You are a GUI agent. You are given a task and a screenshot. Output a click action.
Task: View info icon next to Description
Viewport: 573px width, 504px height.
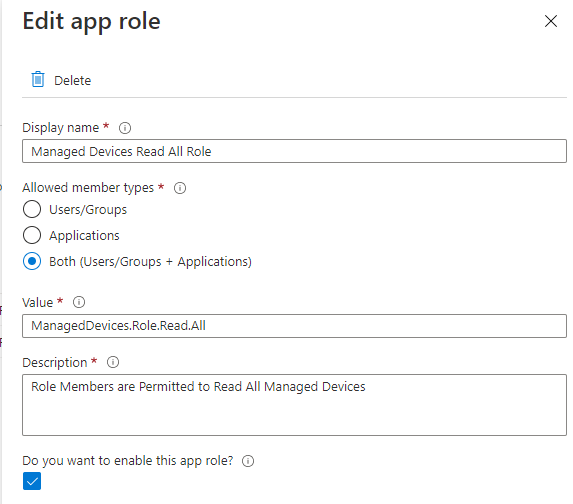[113, 362]
